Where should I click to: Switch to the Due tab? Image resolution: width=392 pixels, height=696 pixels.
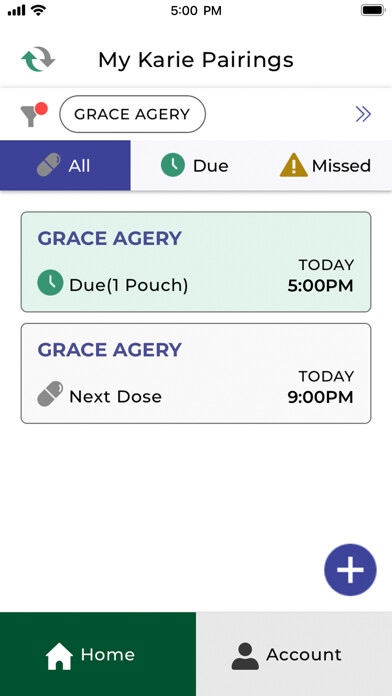(x=195, y=166)
